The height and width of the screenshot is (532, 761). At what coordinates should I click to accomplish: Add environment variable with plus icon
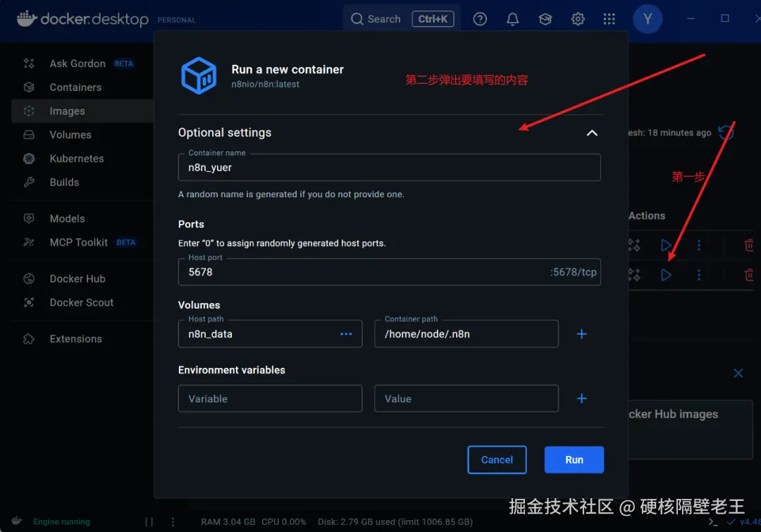581,399
